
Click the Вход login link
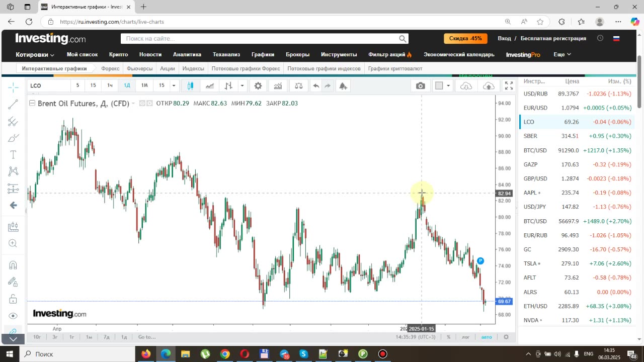tap(504, 38)
